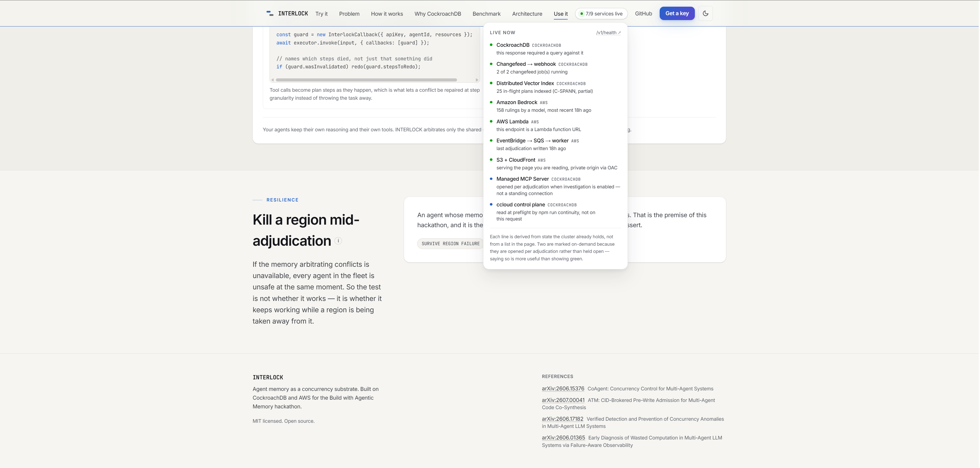The width and height of the screenshot is (980, 468).
Task: Click the INTERLOCK wordmark in the header
Action: click(293, 13)
